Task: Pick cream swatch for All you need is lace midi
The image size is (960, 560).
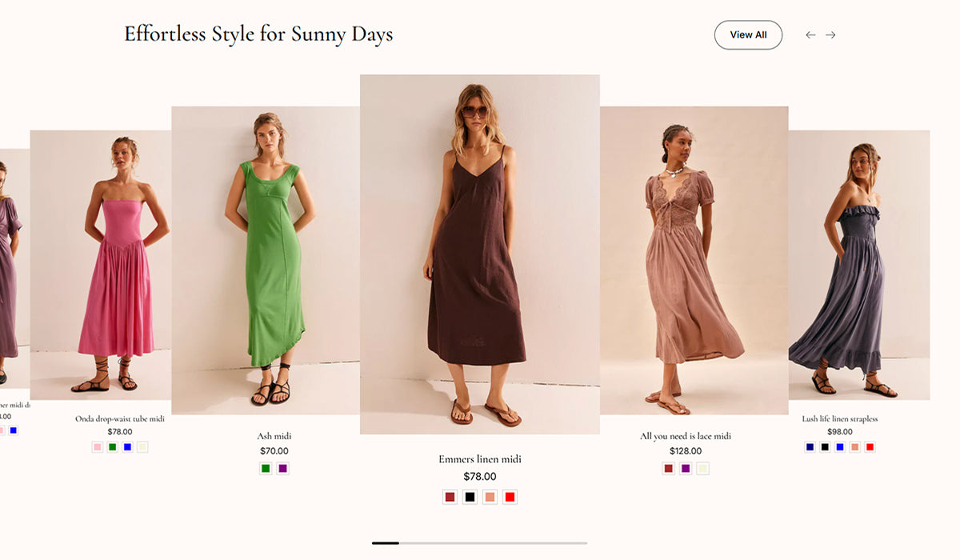Action: (x=702, y=469)
